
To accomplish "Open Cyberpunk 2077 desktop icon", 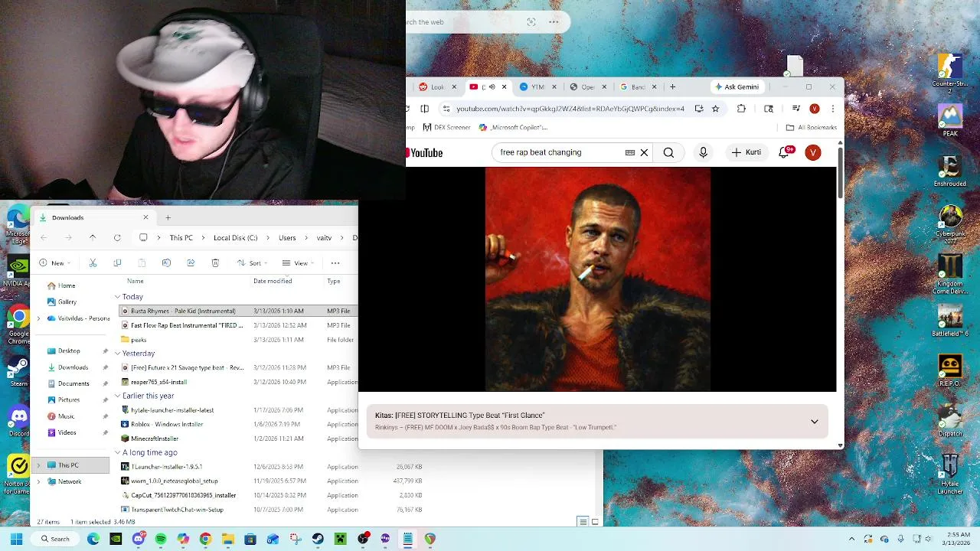I will coord(950,226).
